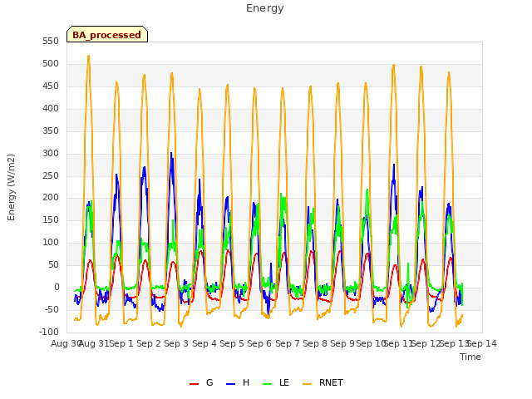
Task: Toggle the LE series legend entry
Action: 276,382
